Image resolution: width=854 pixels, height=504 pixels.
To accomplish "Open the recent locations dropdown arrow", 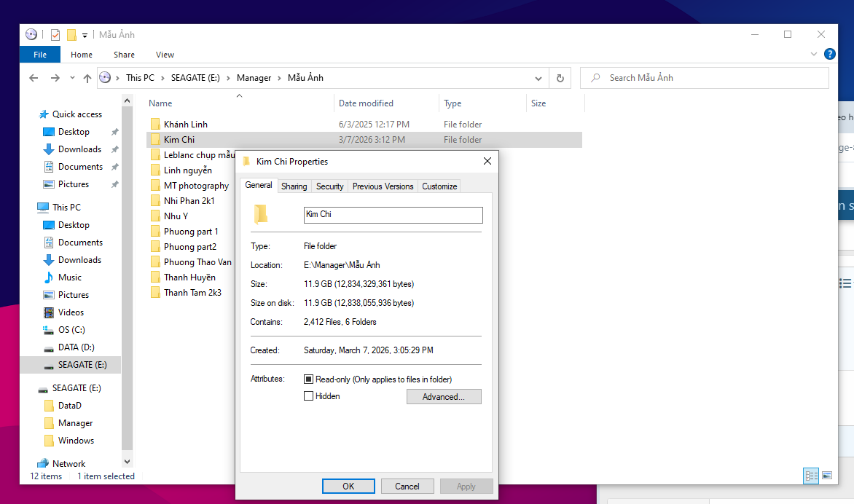I will pyautogui.click(x=72, y=78).
